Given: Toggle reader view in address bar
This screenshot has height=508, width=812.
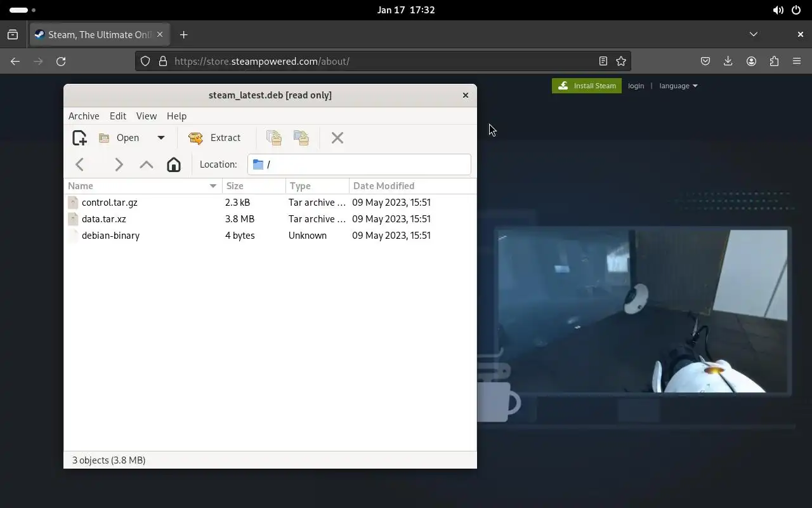Looking at the screenshot, I should click(603, 62).
